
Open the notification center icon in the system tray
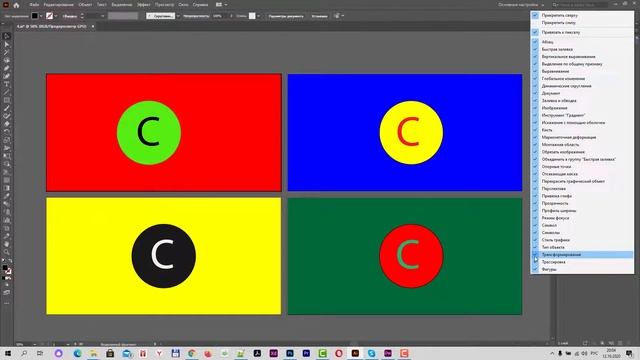point(630,353)
